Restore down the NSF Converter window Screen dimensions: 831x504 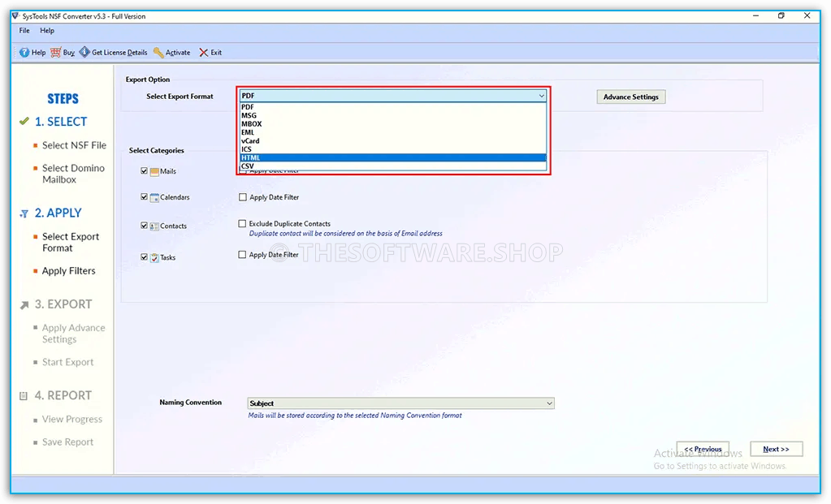click(x=781, y=16)
